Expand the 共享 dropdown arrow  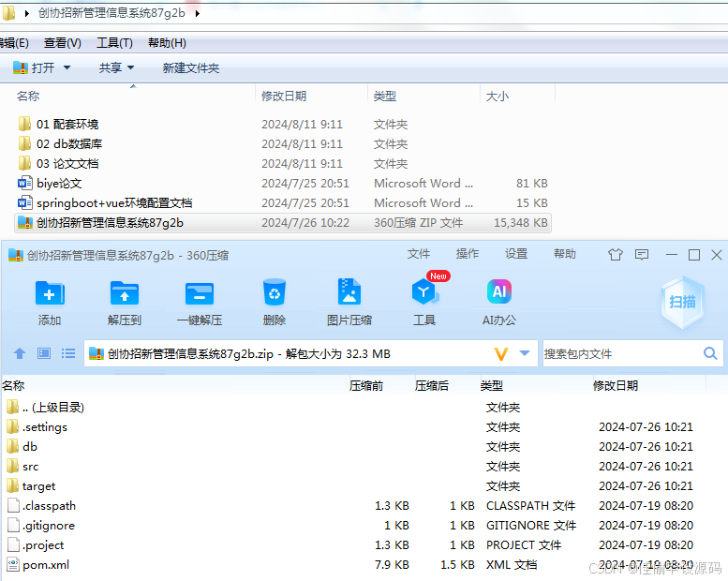[130, 67]
